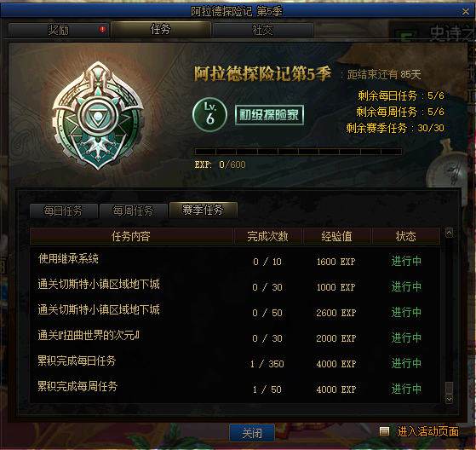Click the explorer badge emblem

(x=98, y=116)
